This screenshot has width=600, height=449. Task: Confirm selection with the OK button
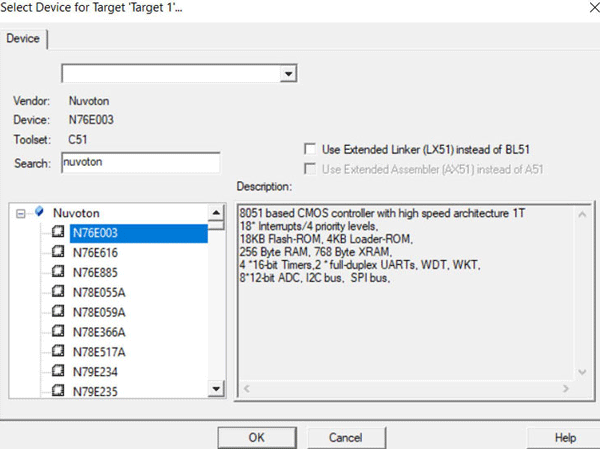(x=256, y=437)
